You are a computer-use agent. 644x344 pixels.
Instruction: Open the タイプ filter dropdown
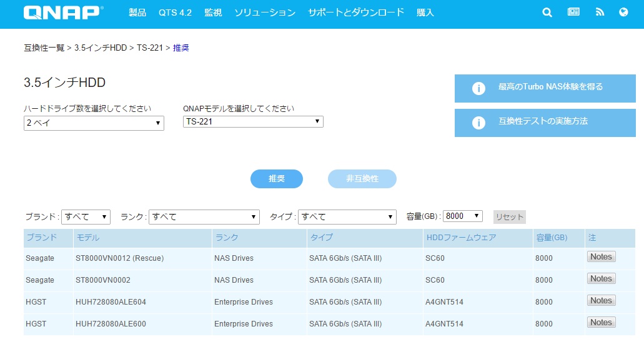(347, 217)
